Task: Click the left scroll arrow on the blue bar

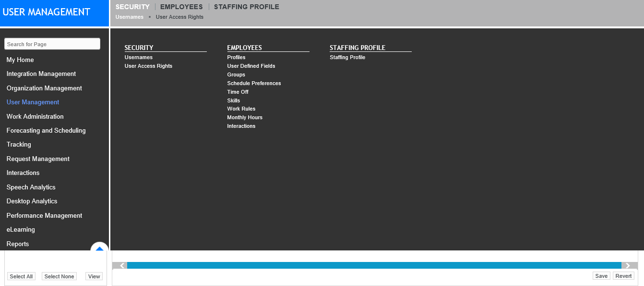Action: coord(122,265)
